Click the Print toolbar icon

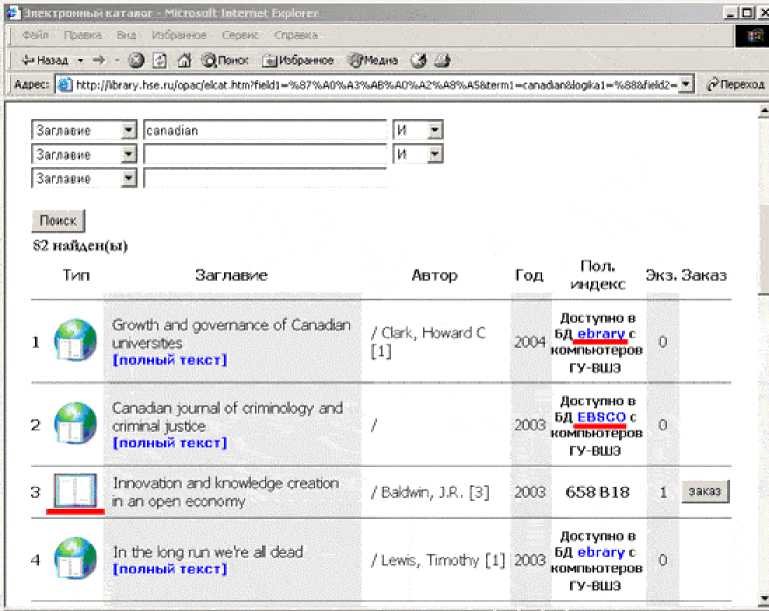tap(441, 60)
